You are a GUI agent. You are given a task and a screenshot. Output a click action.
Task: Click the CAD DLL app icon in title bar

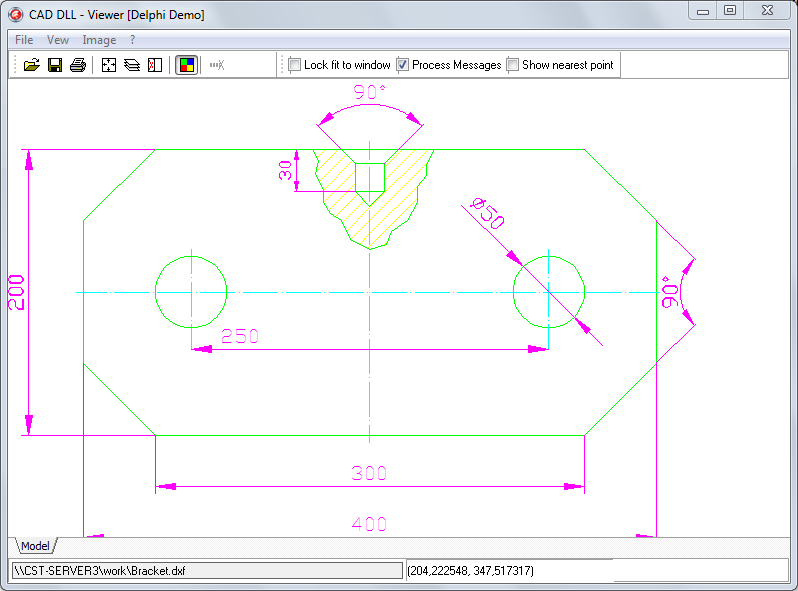point(16,13)
